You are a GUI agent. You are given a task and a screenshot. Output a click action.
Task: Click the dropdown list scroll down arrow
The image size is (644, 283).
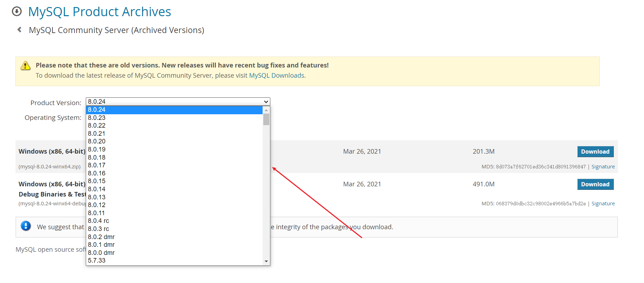[266, 261]
